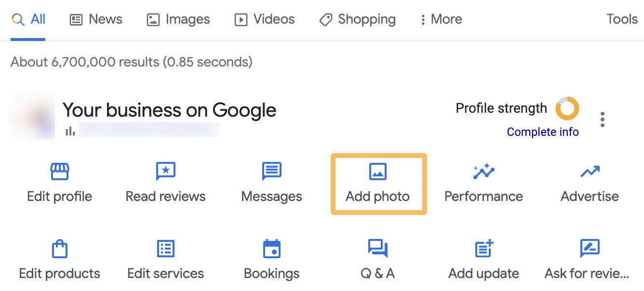Click the Read reviews speech bubble icon
644x291 pixels.
[165, 171]
